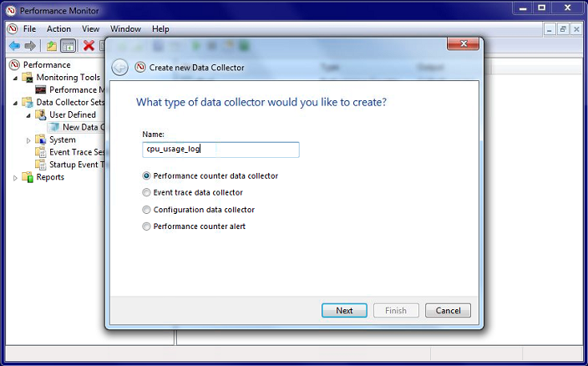The width and height of the screenshot is (588, 366).
Task: Minimize the inner MMC child window
Action: (550, 29)
